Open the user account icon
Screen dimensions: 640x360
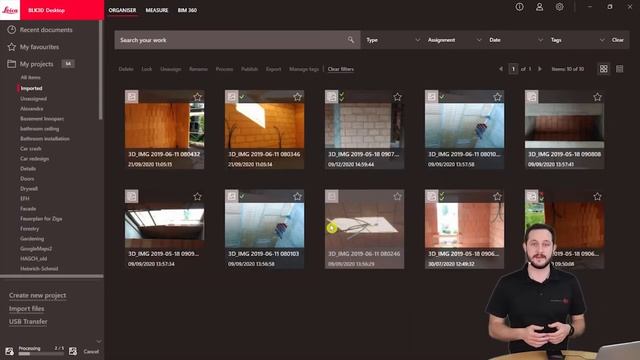(539, 7)
